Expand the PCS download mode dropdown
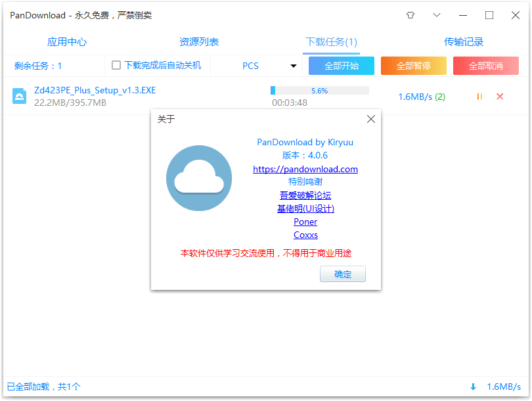532x401 pixels. (x=294, y=66)
